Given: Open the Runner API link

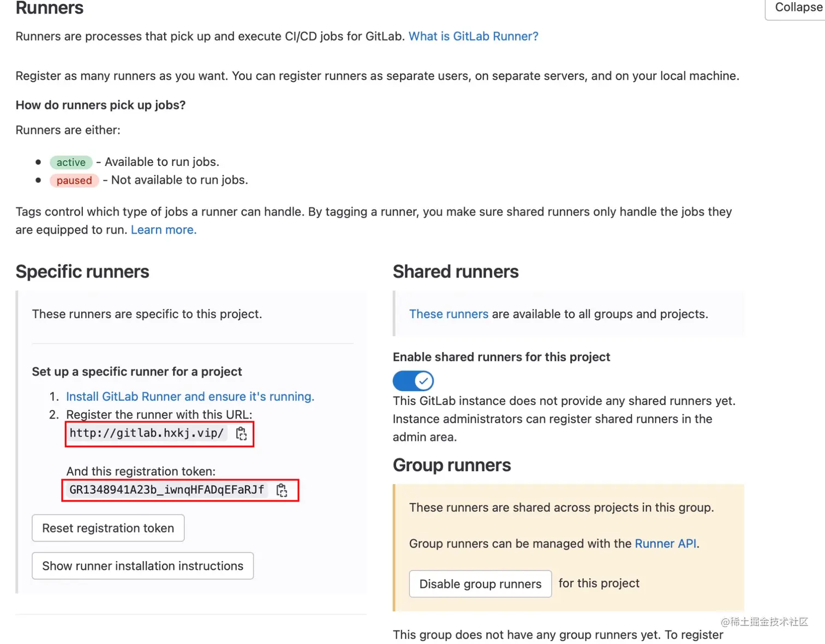Looking at the screenshot, I should coord(665,544).
